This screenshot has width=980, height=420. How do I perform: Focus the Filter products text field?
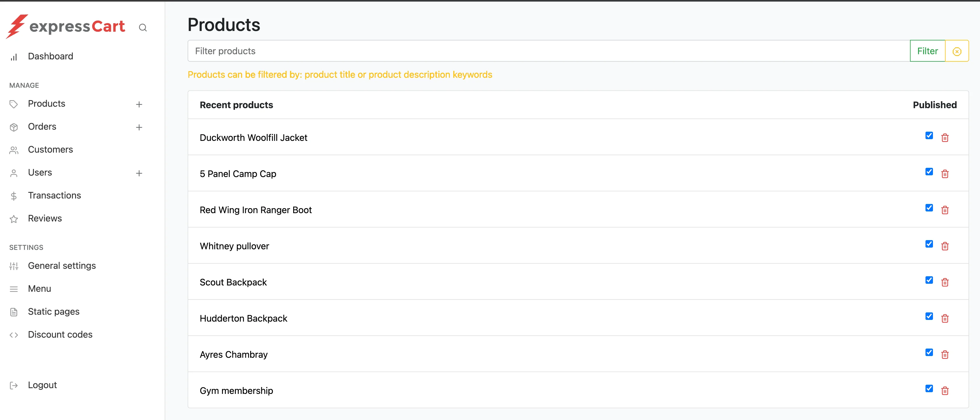coord(548,51)
